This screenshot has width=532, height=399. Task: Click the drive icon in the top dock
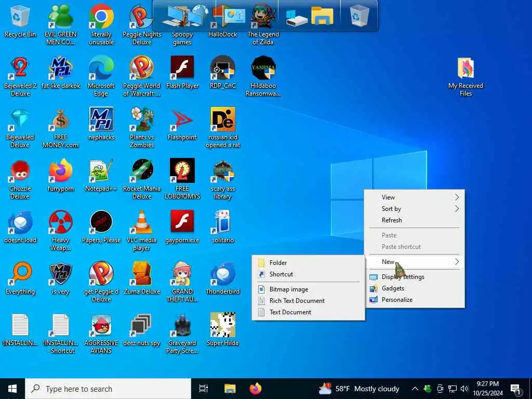click(x=296, y=17)
